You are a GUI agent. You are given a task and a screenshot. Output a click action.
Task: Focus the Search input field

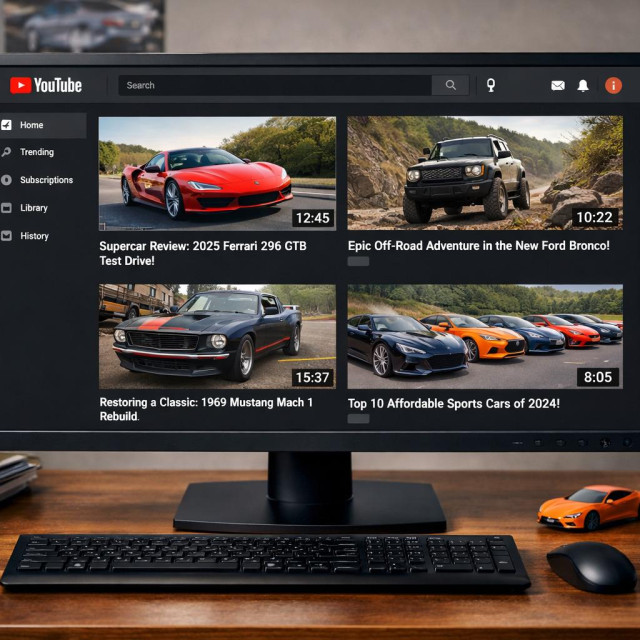[275, 85]
